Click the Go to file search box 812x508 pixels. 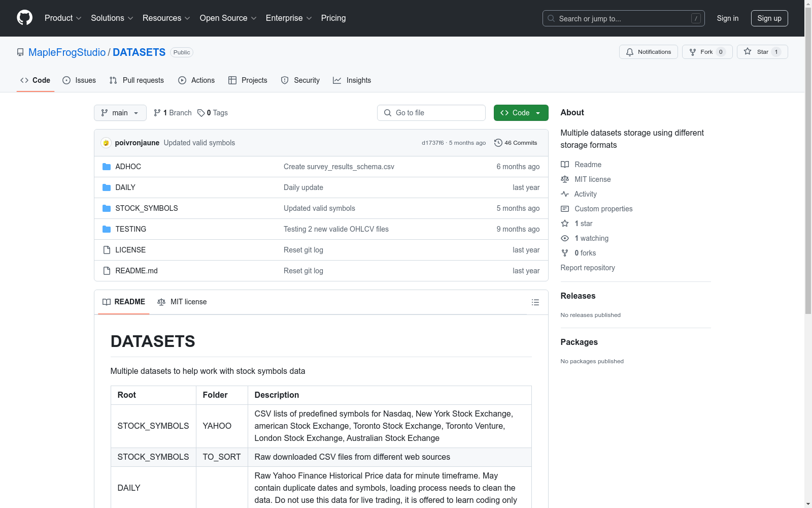pos(431,113)
